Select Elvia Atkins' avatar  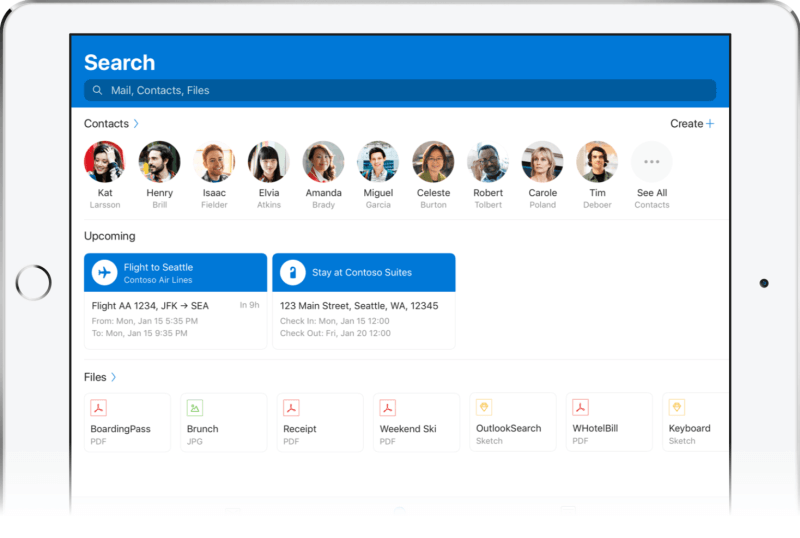(269, 162)
